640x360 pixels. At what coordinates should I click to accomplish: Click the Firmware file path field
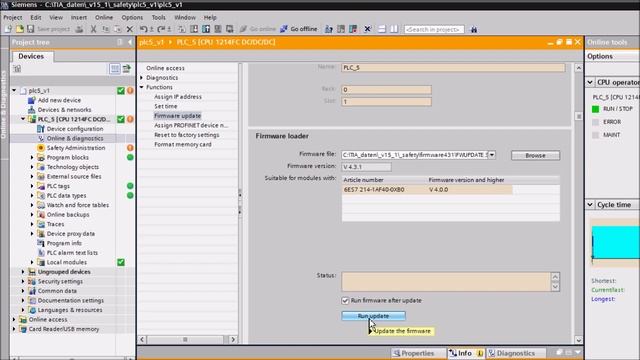(415, 155)
